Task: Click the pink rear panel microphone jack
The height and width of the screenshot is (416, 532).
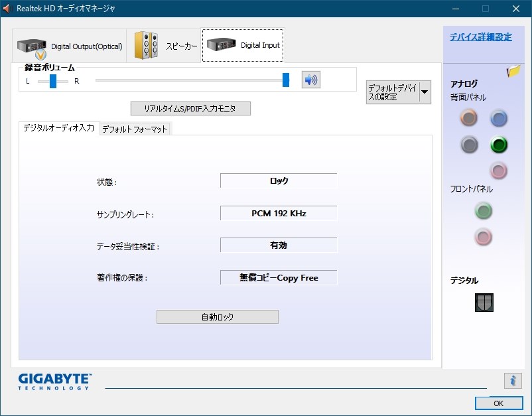Action: pos(499,171)
